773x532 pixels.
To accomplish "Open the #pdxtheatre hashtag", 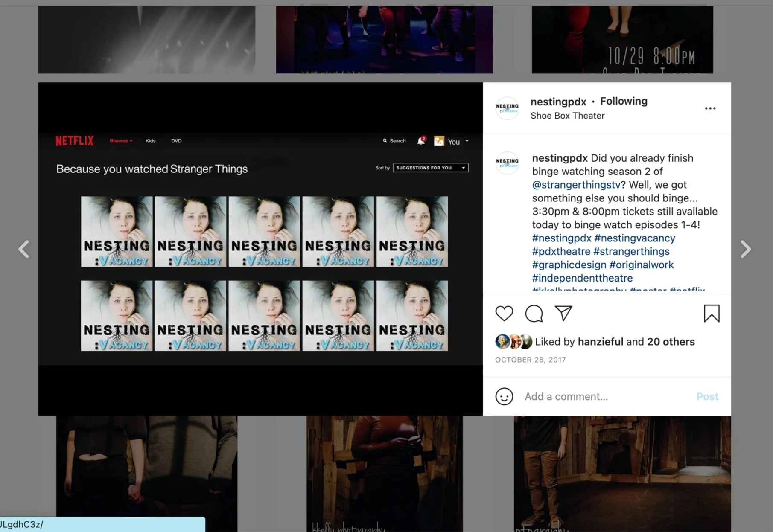I will tap(561, 251).
